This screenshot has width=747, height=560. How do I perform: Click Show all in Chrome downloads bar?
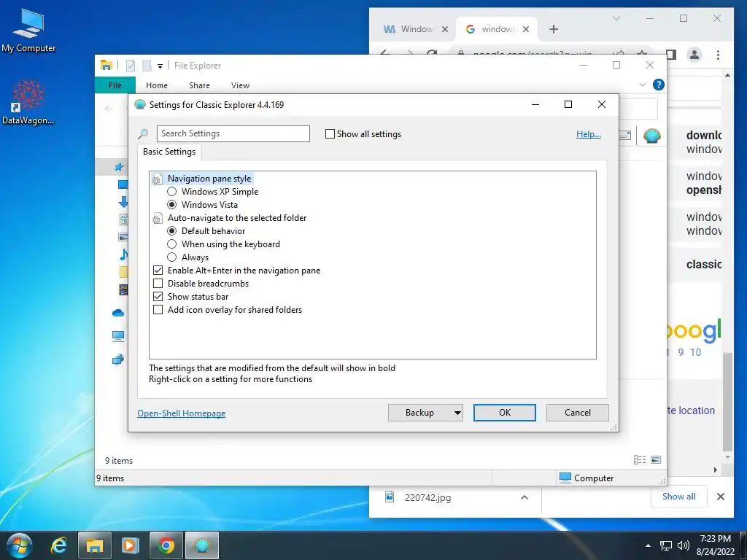click(x=679, y=497)
